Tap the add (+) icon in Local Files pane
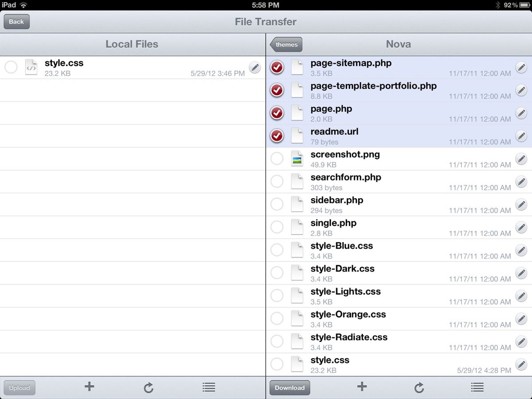 (x=89, y=387)
